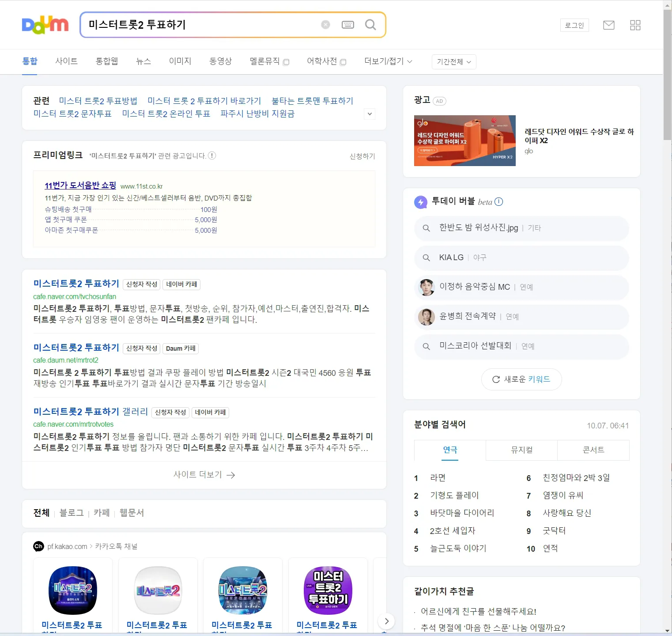Click the 어학사전 new-window icon
The width and height of the screenshot is (672, 636).
click(x=343, y=62)
